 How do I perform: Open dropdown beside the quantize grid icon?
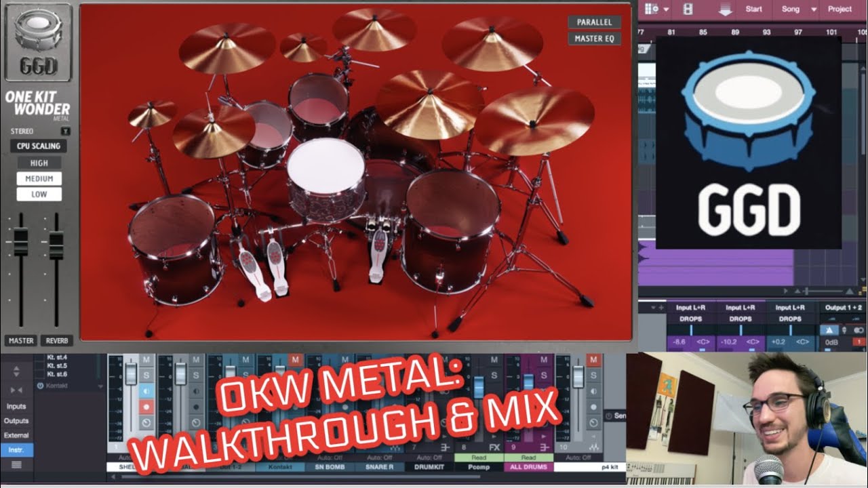666,9
